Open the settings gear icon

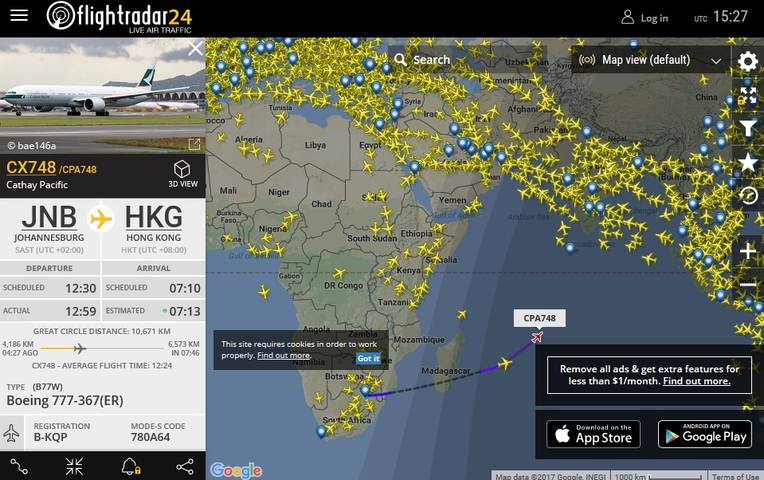point(748,61)
